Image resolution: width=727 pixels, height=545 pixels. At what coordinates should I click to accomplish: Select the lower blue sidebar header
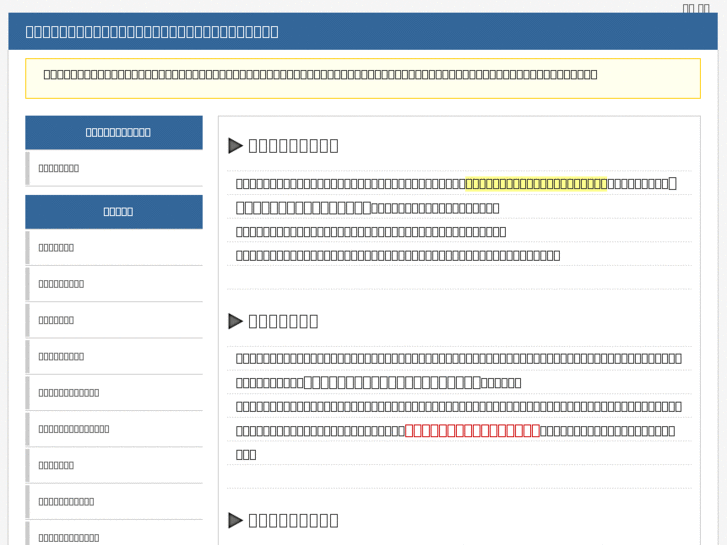click(114, 212)
